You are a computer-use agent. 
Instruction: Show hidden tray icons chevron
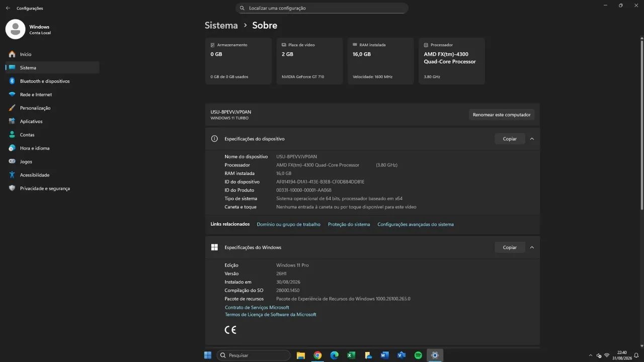pos(591,355)
